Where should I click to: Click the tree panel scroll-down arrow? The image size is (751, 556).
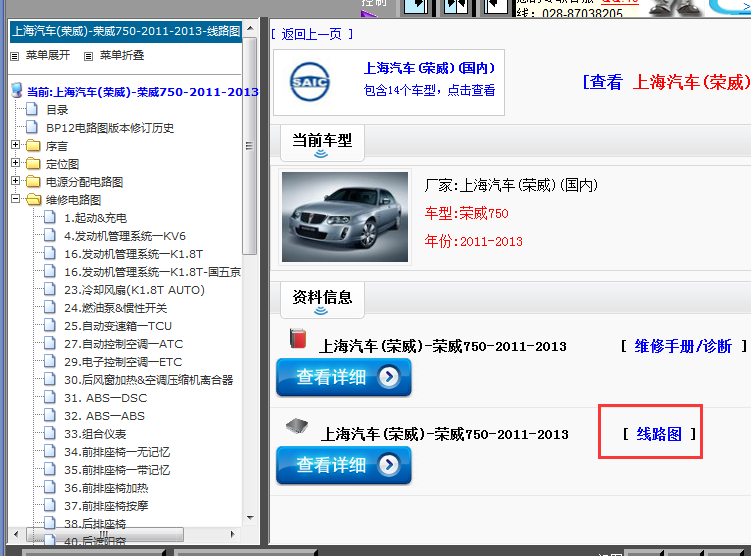250,517
